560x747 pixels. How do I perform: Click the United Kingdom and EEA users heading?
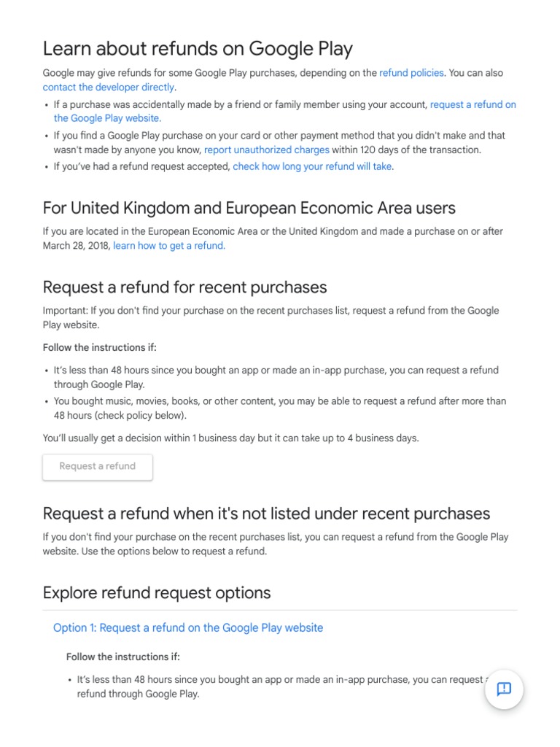(x=249, y=208)
